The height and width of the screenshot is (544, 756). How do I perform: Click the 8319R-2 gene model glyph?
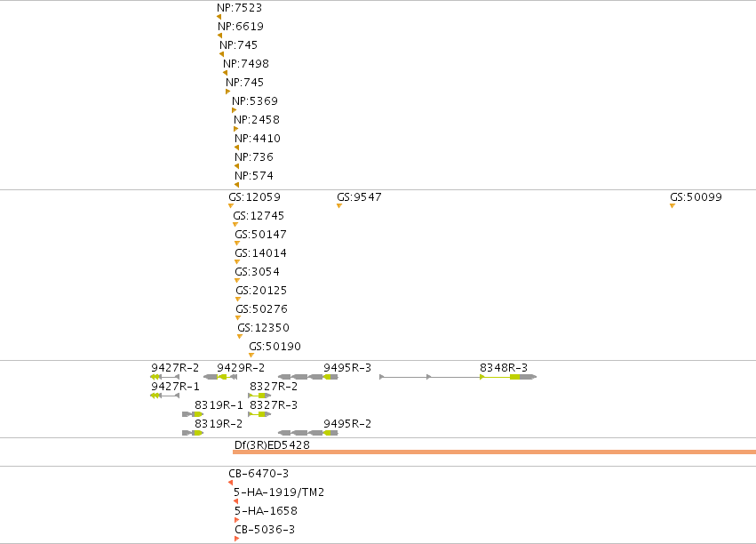(x=193, y=433)
